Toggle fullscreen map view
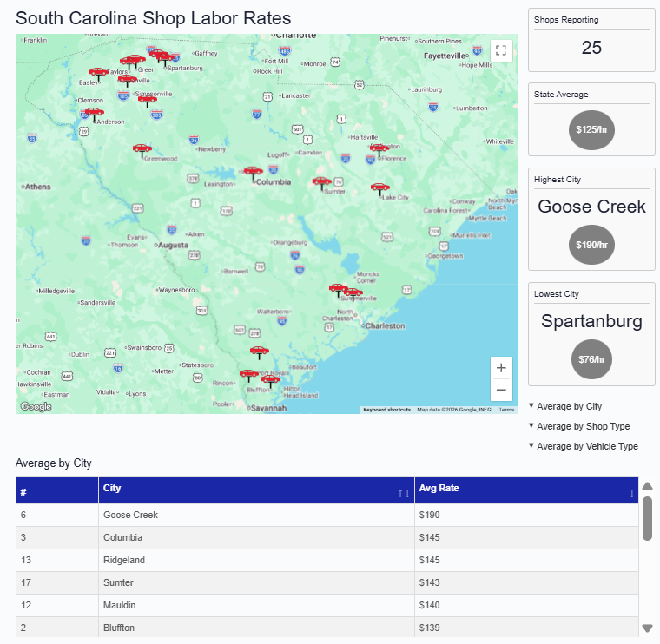The image size is (660, 644). tap(501, 50)
